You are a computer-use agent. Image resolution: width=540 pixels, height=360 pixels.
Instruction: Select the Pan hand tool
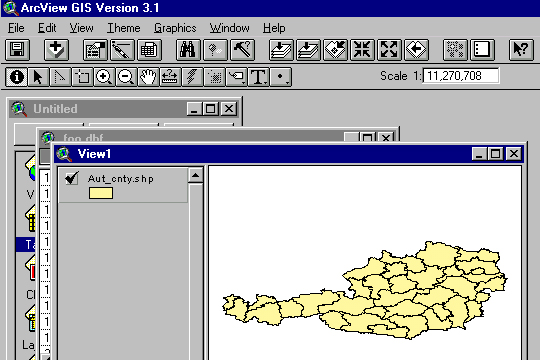coord(148,76)
